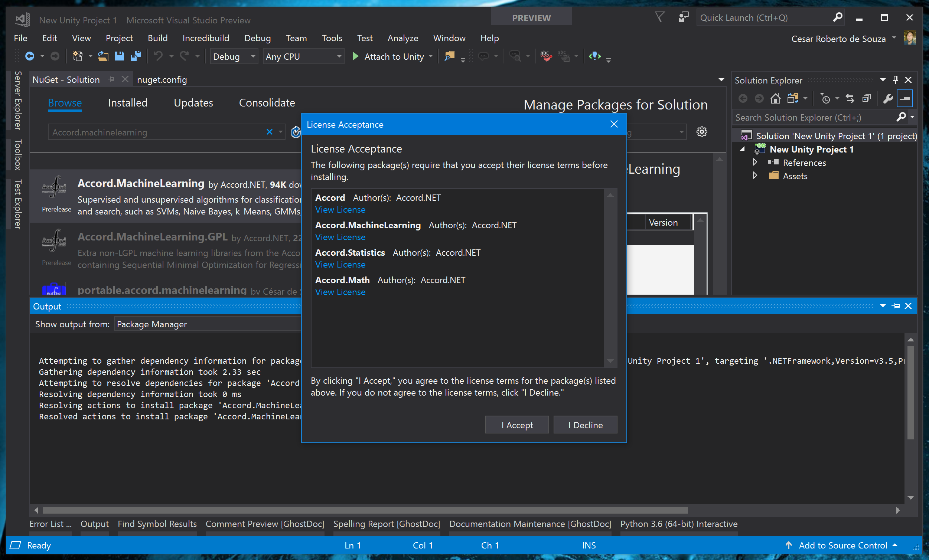Click the Save floppy disk icon
Screen dimensions: 929x560
click(120, 56)
